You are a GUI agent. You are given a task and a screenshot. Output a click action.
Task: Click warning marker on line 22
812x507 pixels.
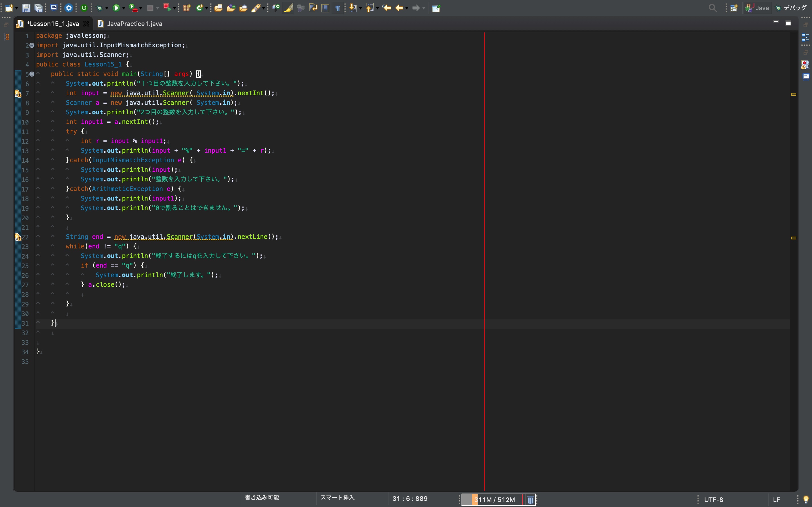[18, 237]
